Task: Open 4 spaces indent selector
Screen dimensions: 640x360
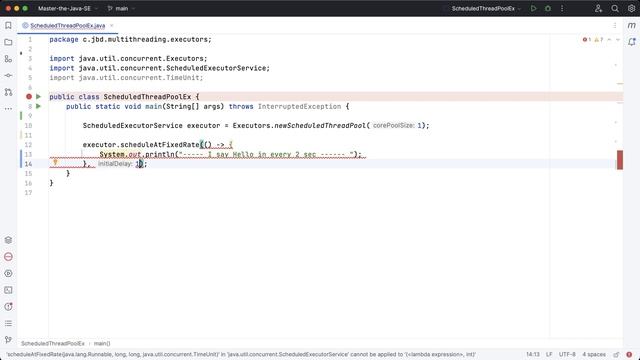Action: coord(594,354)
